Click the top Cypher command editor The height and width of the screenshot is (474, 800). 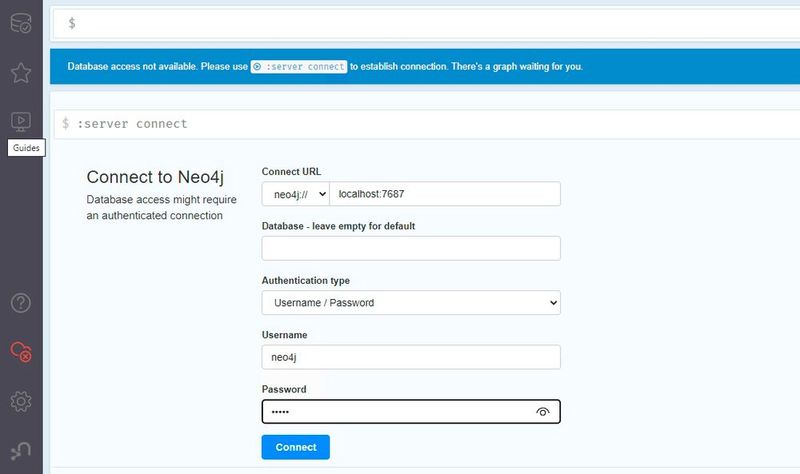point(427,23)
